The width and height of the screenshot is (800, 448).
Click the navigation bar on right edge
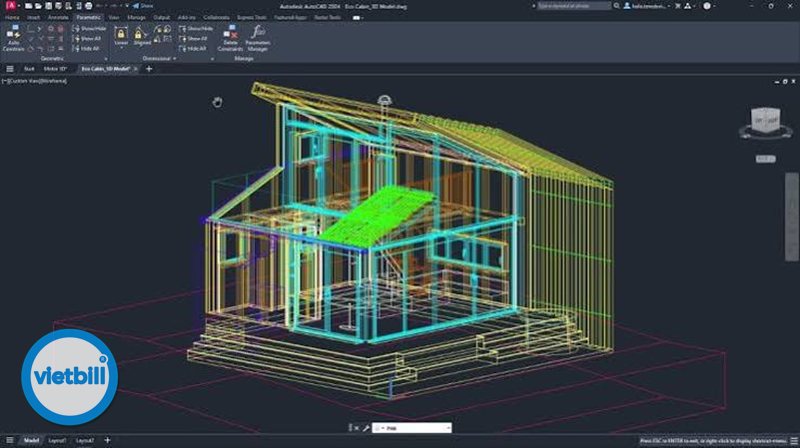[x=792, y=217]
